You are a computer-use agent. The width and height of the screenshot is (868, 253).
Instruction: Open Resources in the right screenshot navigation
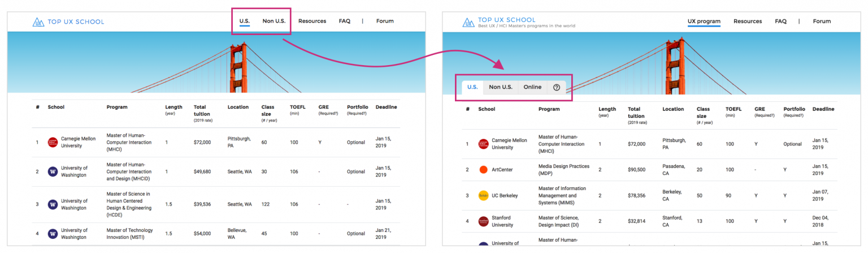(x=748, y=22)
